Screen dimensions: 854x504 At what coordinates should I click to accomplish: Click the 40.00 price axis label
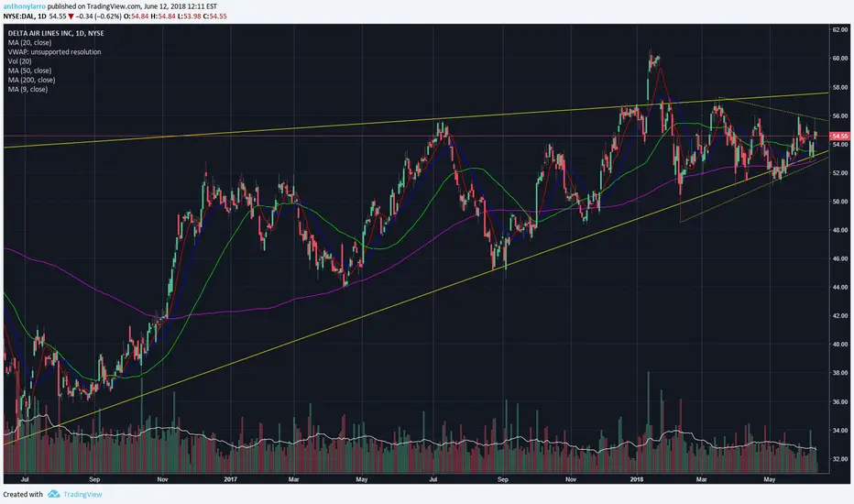(x=840, y=345)
